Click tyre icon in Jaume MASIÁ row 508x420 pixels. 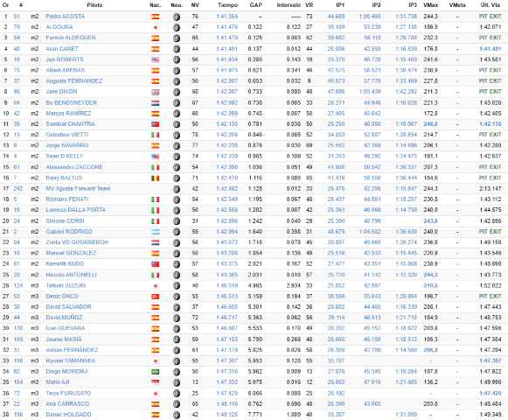(177, 339)
